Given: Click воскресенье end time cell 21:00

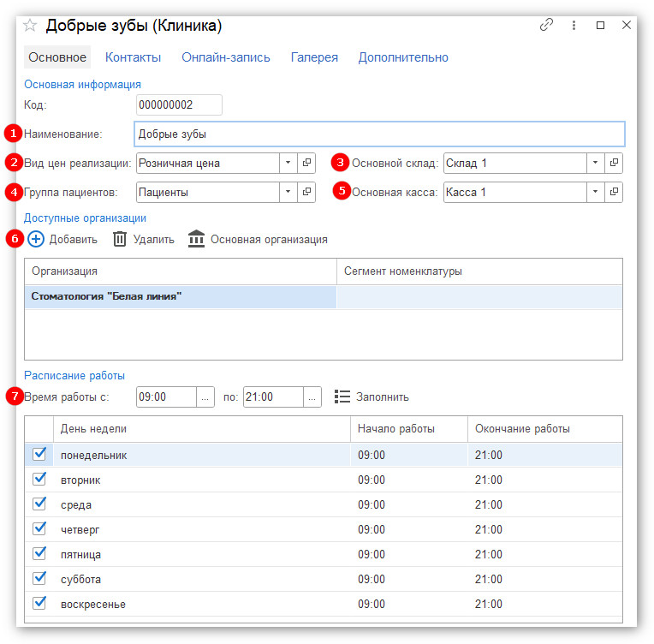Looking at the screenshot, I should [544, 604].
